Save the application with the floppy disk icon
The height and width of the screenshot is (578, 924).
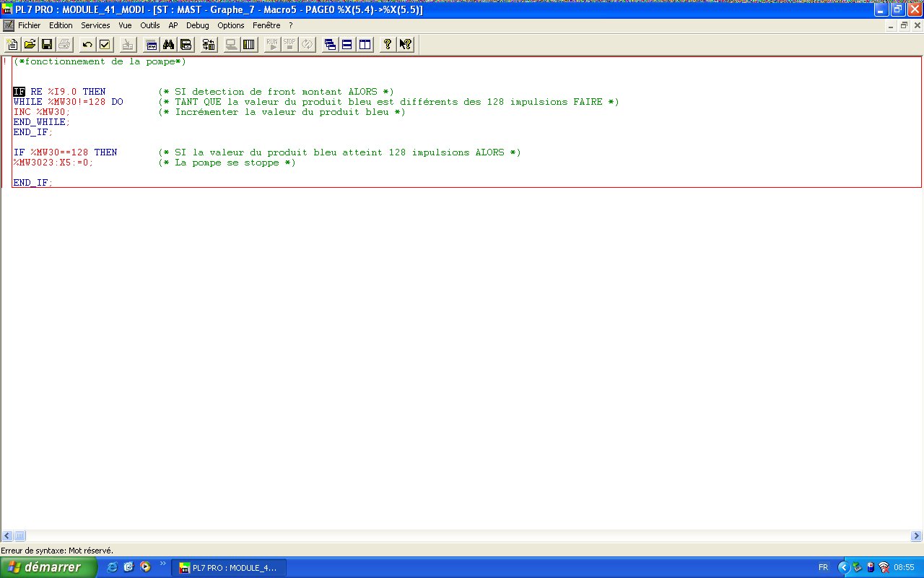[x=47, y=45]
